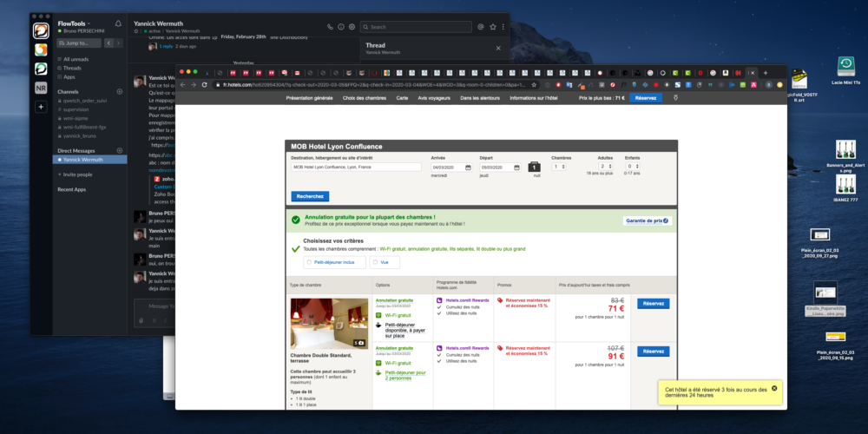The image size is (868, 434).
Task: Check the Petit-déjeuner inclus filter
Action: (309, 261)
